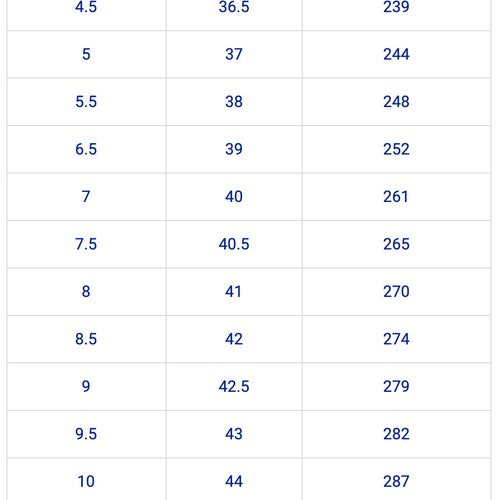Click the EU size 38 cell
The height and width of the screenshot is (500, 500).
point(234,102)
